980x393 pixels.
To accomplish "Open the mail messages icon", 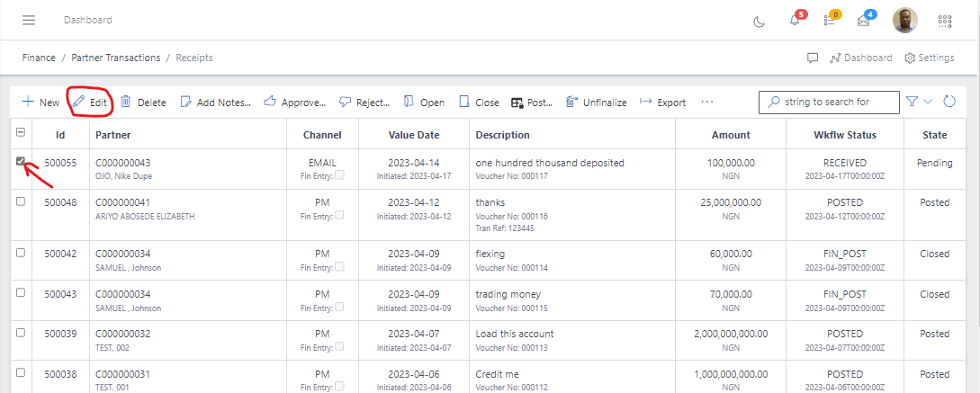I will [x=864, y=21].
